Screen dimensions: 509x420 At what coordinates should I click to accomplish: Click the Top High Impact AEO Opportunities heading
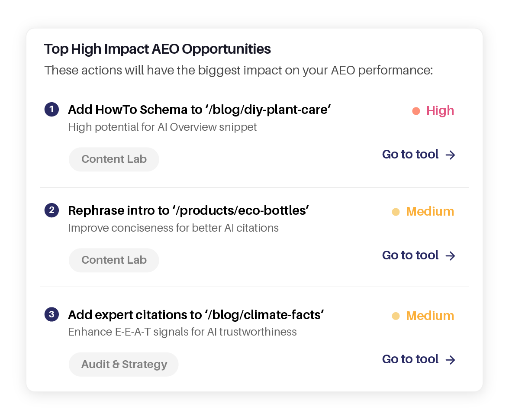coord(158,49)
